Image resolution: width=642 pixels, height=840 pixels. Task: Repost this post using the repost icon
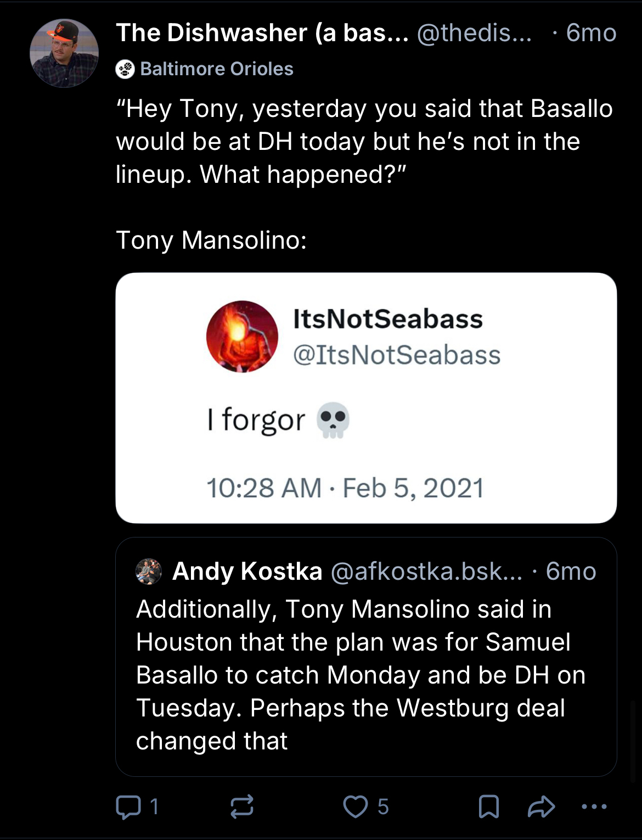[241, 807]
